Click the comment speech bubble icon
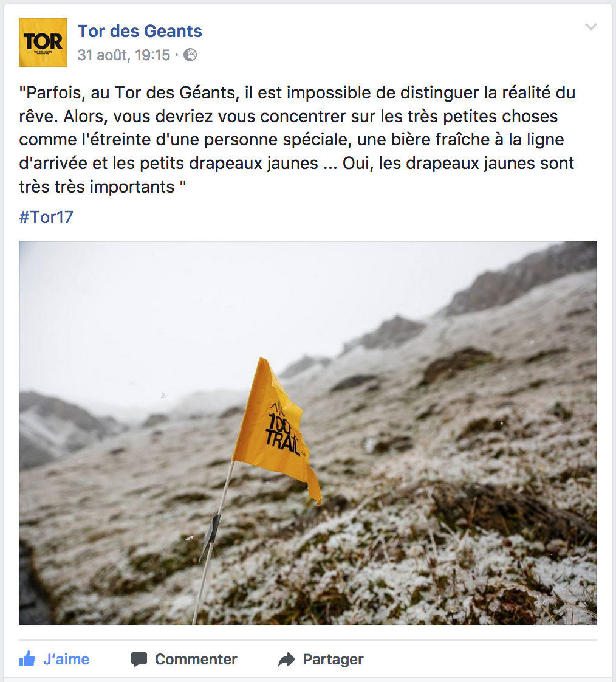This screenshot has width=616, height=682. click(139, 660)
